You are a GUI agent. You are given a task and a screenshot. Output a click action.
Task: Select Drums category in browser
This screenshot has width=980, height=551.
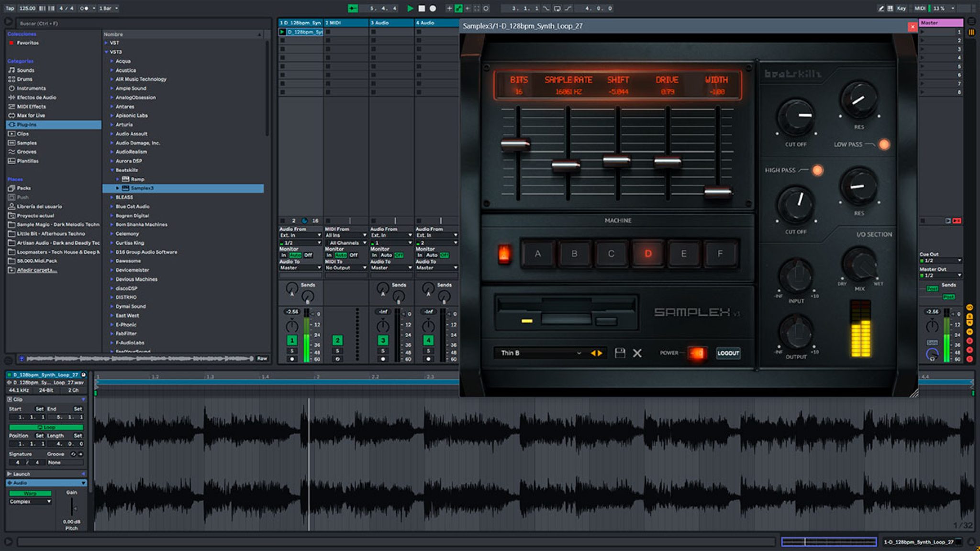click(24, 79)
